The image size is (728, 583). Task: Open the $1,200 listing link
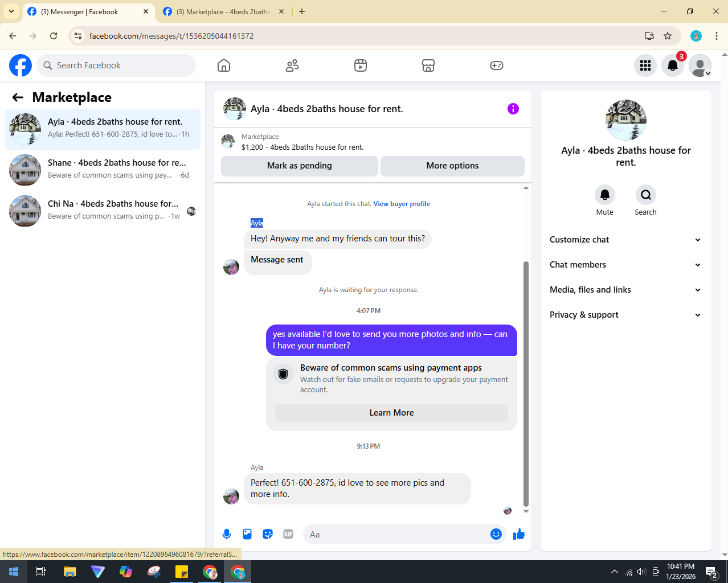302,147
